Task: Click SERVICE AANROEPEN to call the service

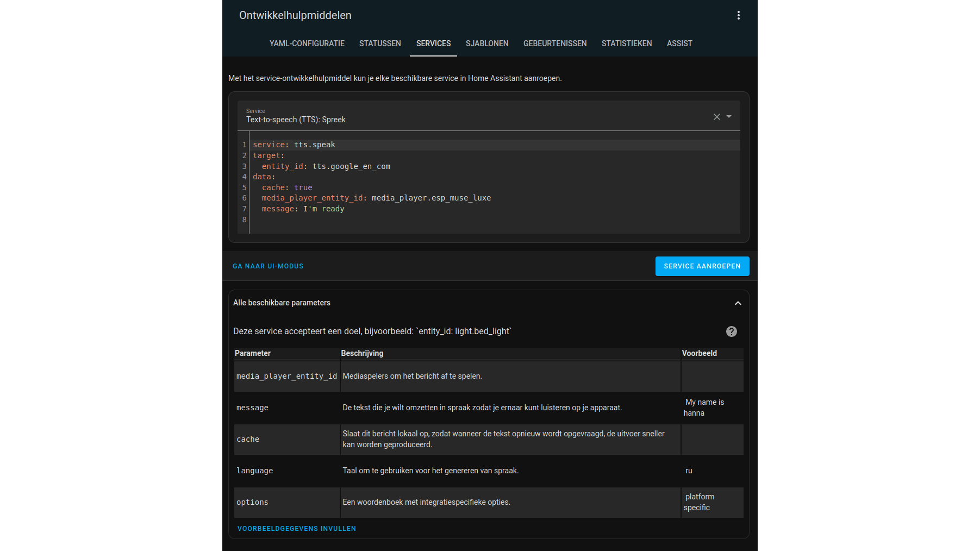Action: (702, 266)
